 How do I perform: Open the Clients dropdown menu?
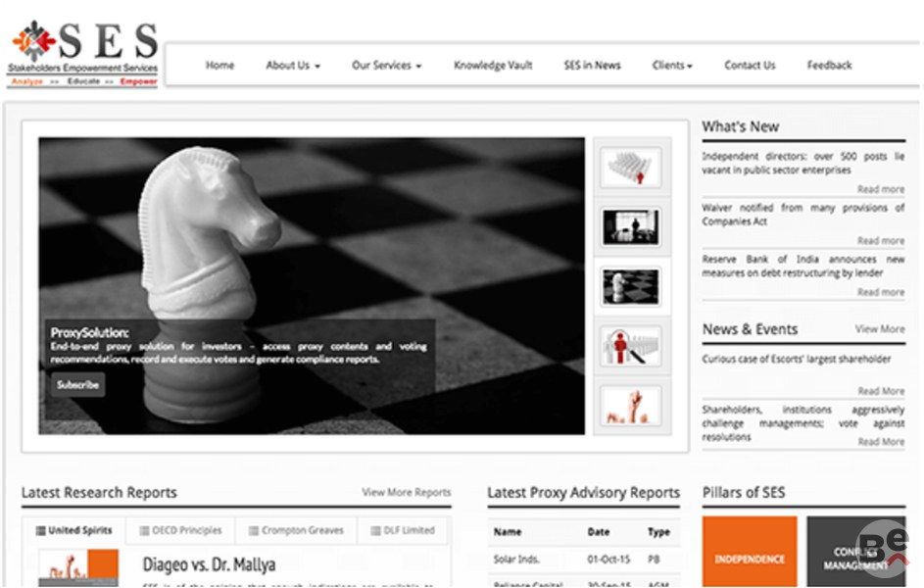tap(672, 66)
